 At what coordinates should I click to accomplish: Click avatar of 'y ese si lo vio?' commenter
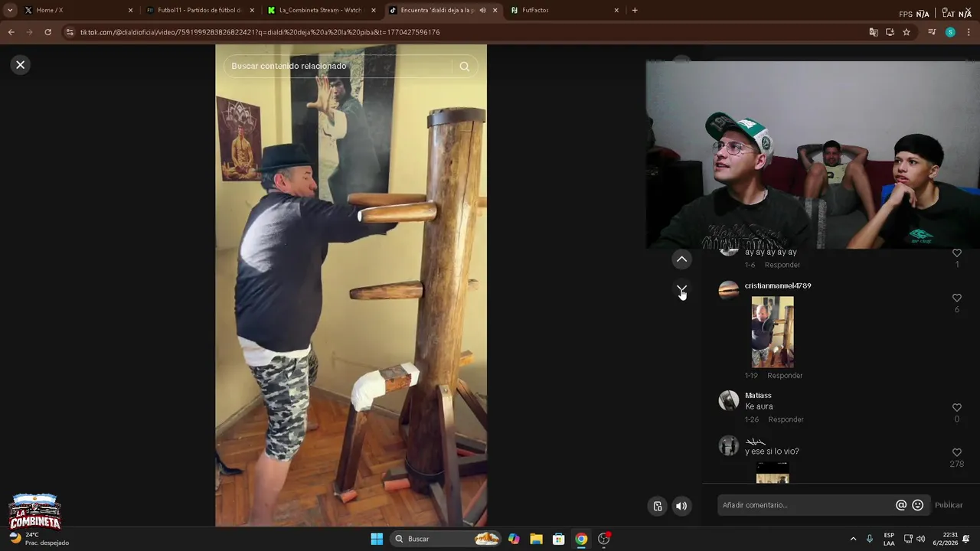pyautogui.click(x=729, y=445)
